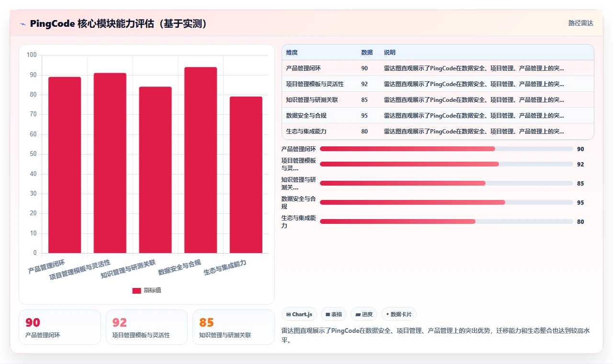Click the 知识管理与研测关... progress bar
The image size is (613, 364).
click(x=446, y=183)
